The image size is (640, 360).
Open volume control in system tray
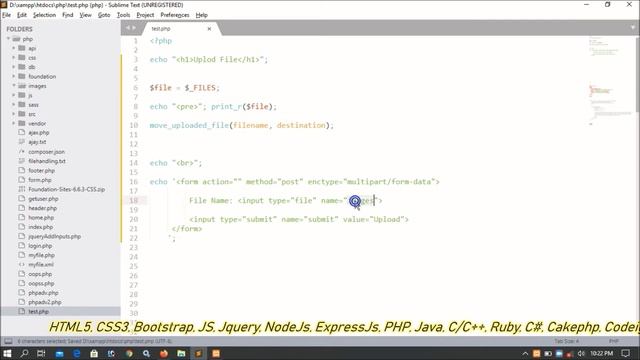pos(581,353)
